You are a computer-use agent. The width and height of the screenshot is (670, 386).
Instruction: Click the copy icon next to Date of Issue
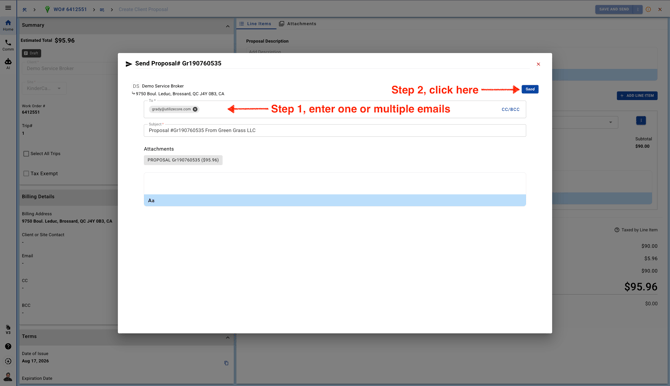(226, 363)
